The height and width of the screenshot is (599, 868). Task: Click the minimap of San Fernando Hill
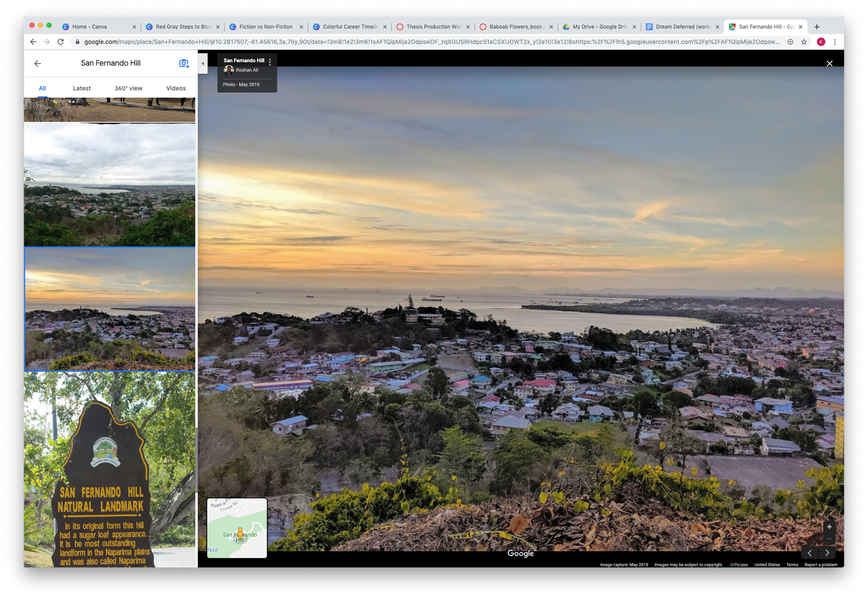pos(237,528)
